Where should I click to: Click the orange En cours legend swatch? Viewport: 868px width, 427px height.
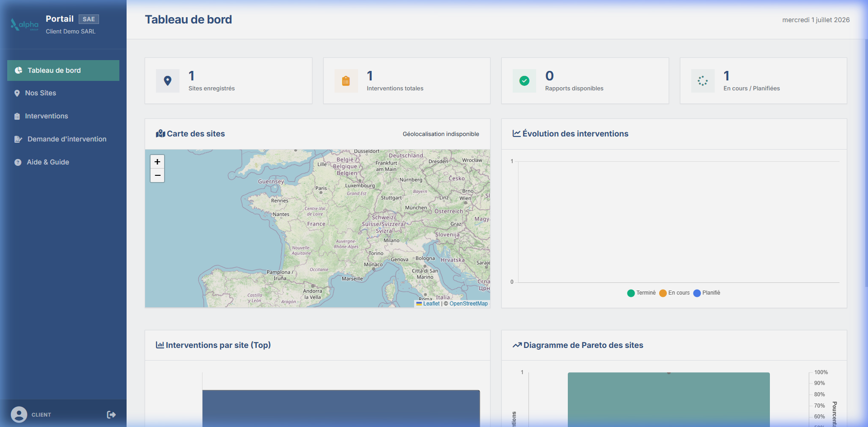pyautogui.click(x=663, y=293)
